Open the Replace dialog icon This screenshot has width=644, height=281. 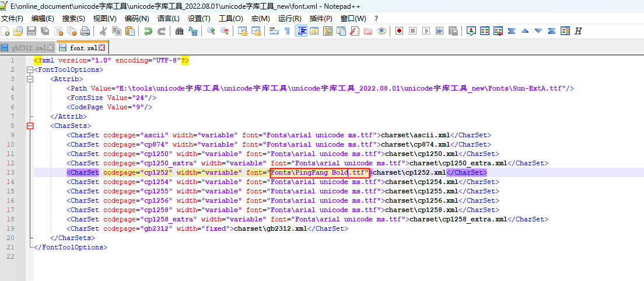pos(192,31)
